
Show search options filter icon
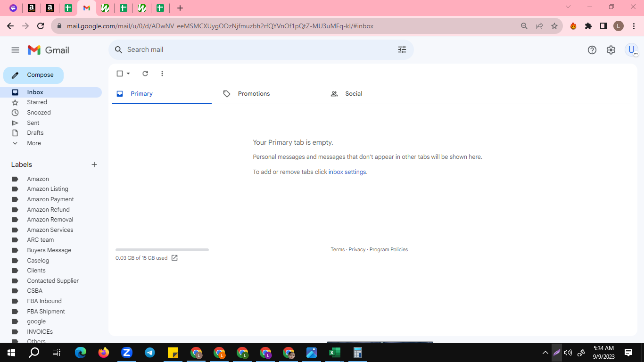click(402, 49)
